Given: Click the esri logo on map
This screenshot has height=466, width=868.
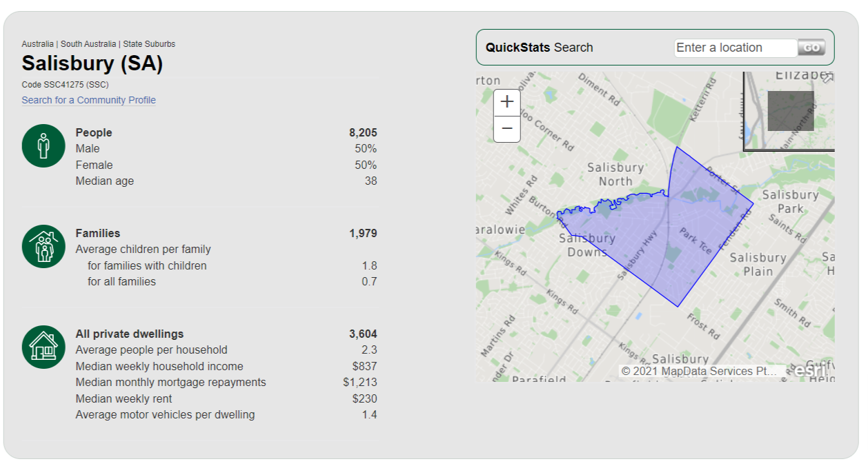Looking at the screenshot, I should point(810,370).
